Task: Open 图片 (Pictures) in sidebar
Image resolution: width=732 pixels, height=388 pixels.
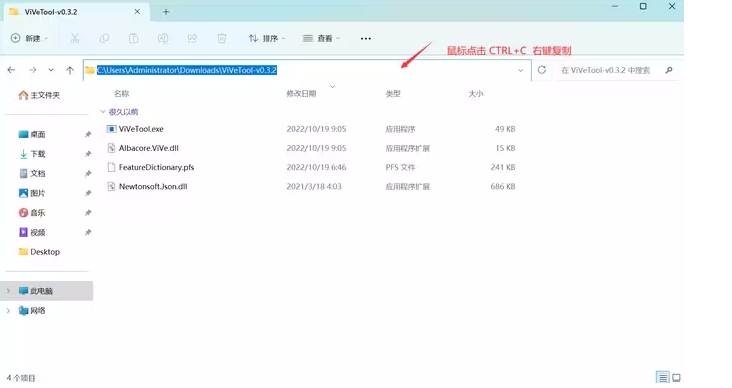Action: pyautogui.click(x=32, y=193)
